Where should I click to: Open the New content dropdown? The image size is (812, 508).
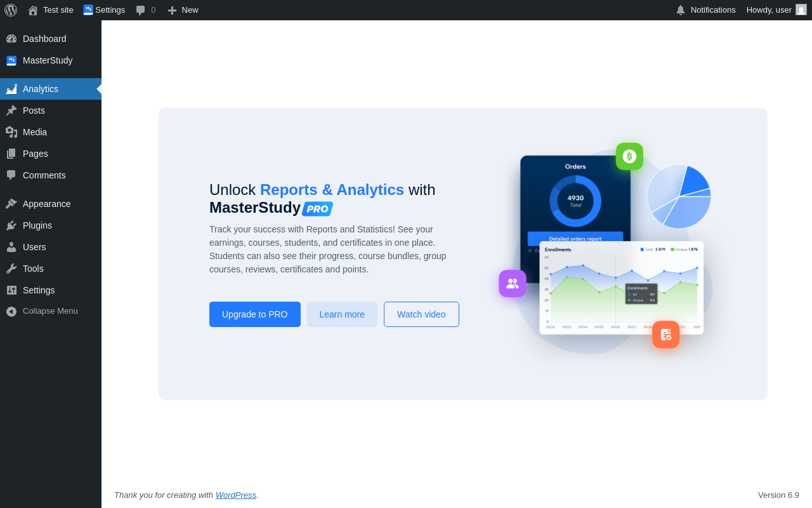click(183, 10)
